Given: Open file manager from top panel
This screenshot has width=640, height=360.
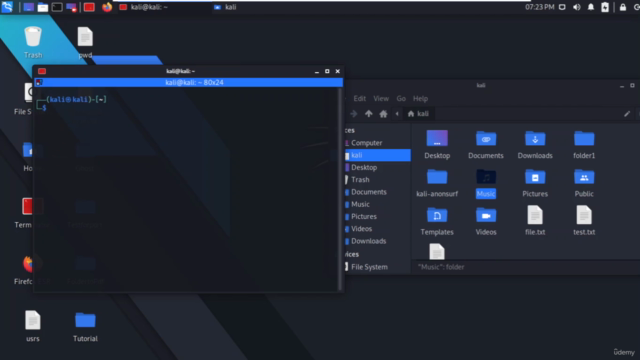Looking at the screenshot, I should (x=42, y=7).
